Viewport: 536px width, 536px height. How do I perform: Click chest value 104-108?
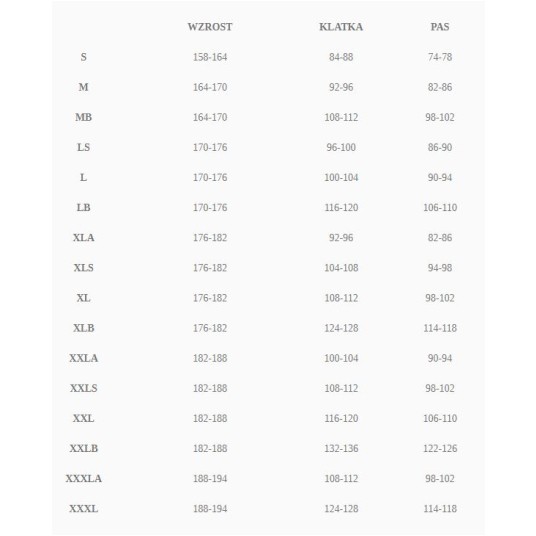click(341, 267)
